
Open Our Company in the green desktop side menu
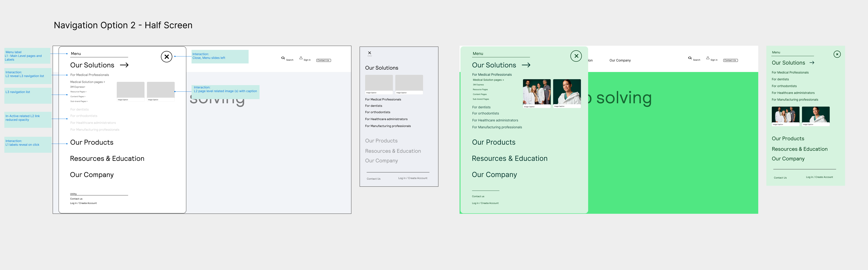(494, 175)
